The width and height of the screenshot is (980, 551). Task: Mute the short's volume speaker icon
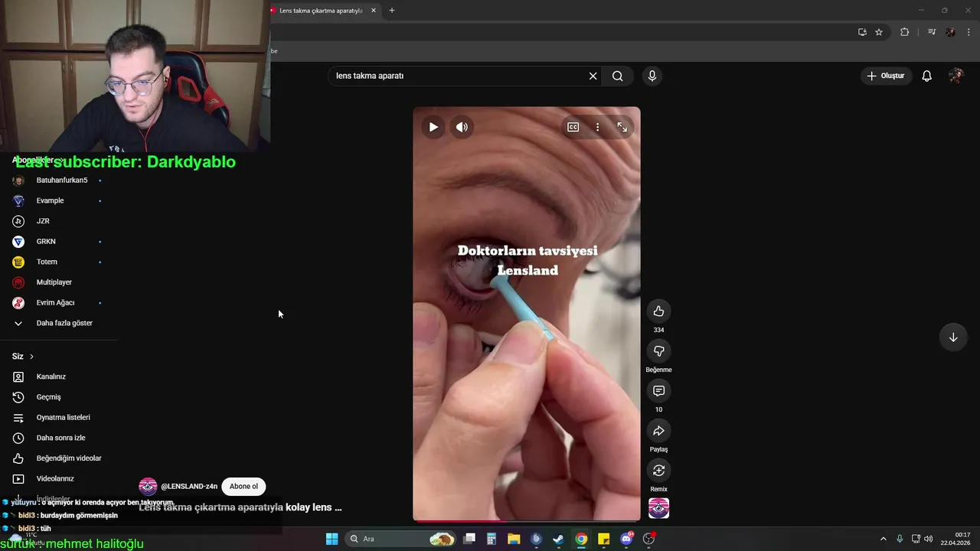point(462,127)
